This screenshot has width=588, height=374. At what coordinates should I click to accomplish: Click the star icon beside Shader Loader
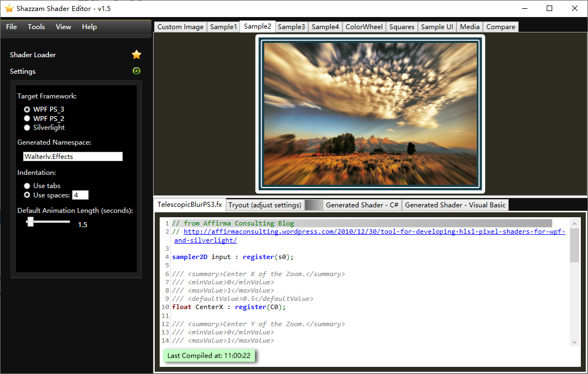pyautogui.click(x=137, y=54)
